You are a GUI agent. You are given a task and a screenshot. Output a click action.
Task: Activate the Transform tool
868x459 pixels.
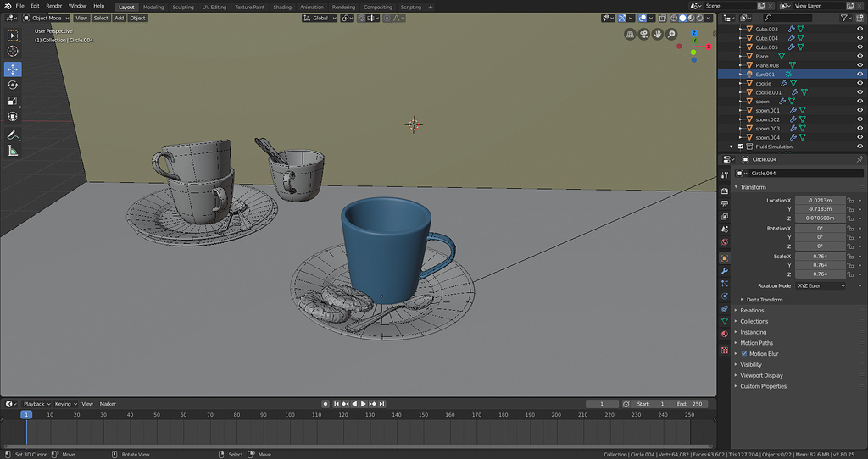pos(12,117)
